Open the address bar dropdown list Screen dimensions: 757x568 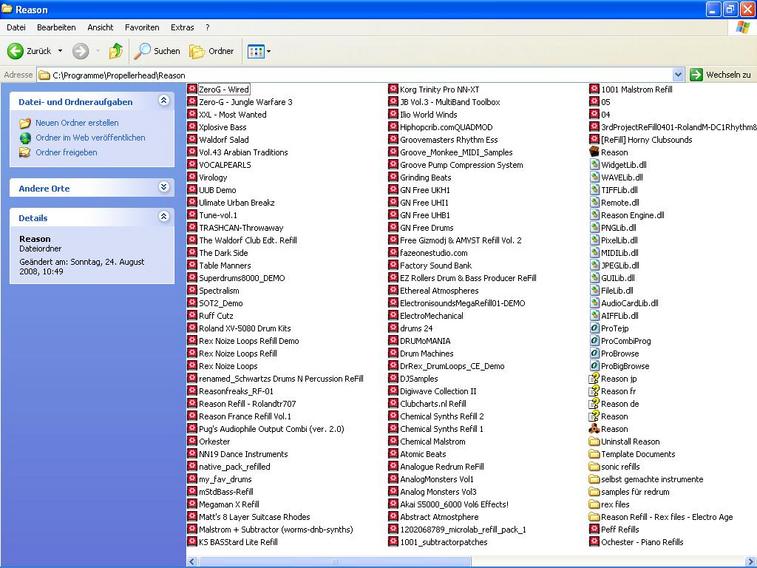(x=678, y=75)
